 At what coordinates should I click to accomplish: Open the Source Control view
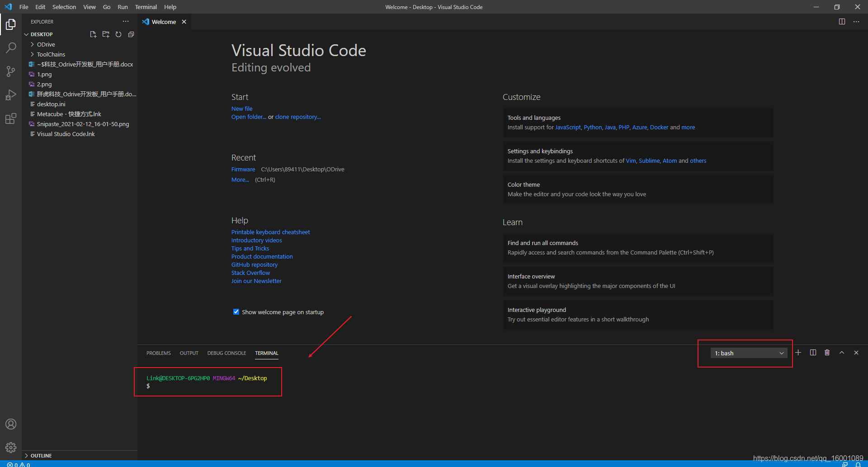(11, 71)
